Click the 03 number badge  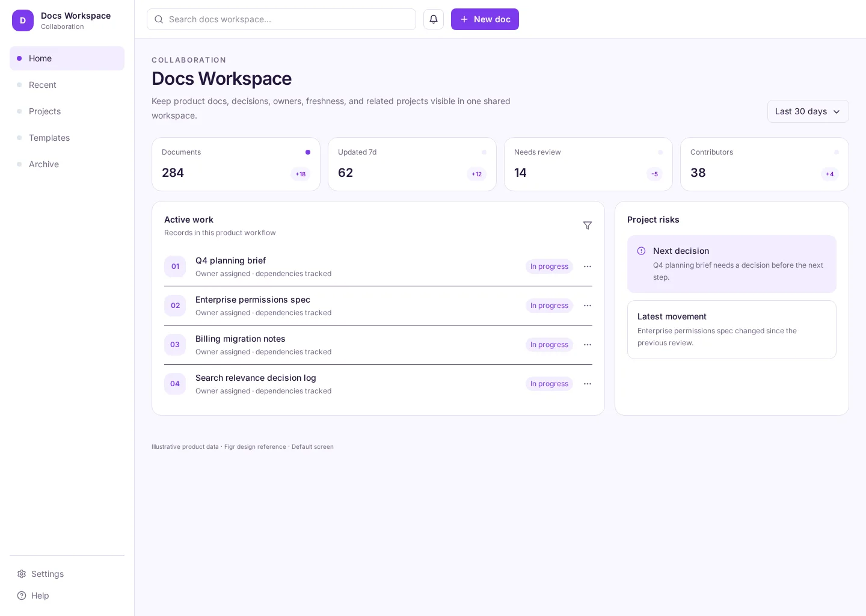pyautogui.click(x=175, y=345)
